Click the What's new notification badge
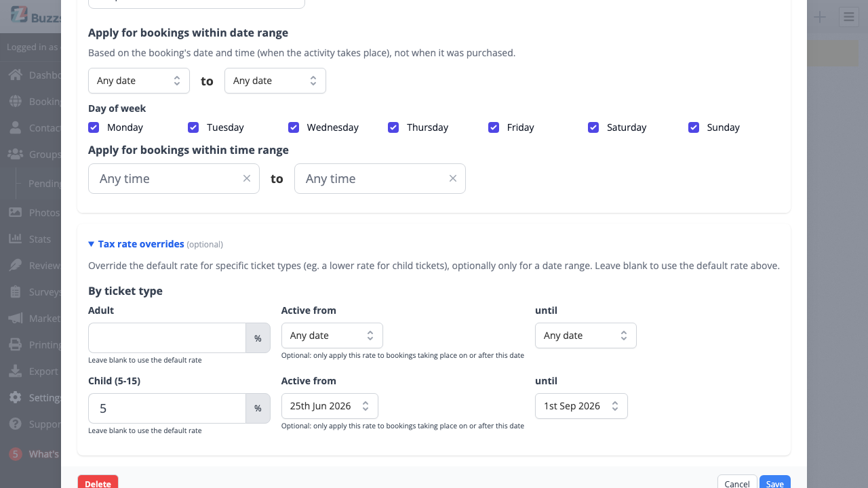Image resolution: width=868 pixels, height=488 pixels. (x=15, y=454)
